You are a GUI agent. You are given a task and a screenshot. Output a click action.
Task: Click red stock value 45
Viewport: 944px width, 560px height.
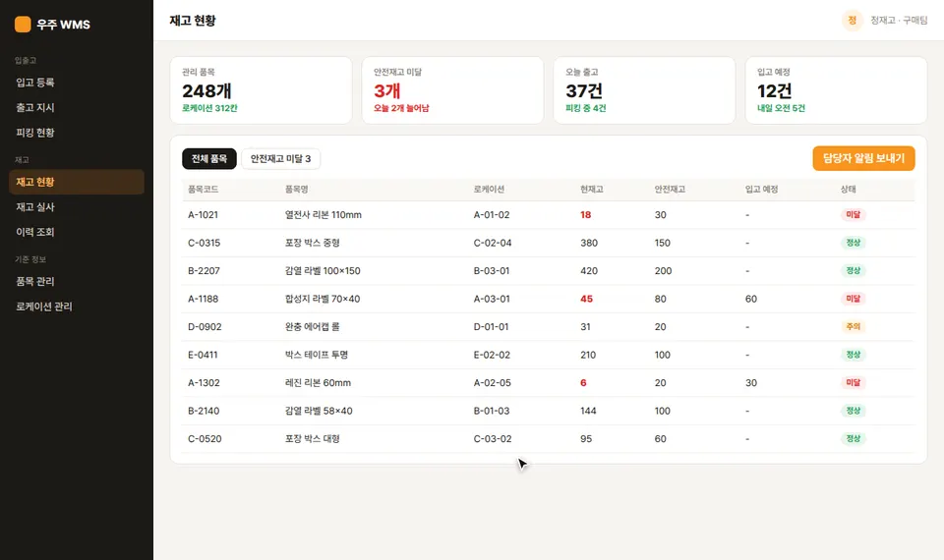pos(586,299)
